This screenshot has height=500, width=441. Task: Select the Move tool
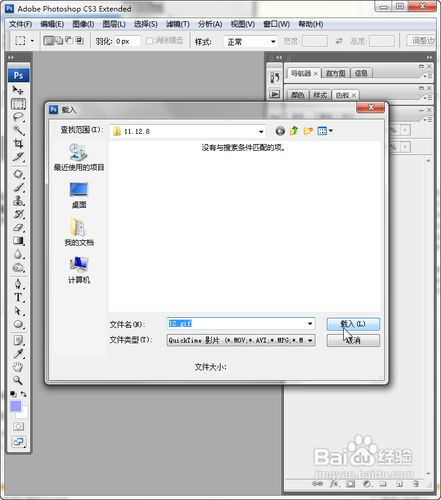(x=18, y=90)
